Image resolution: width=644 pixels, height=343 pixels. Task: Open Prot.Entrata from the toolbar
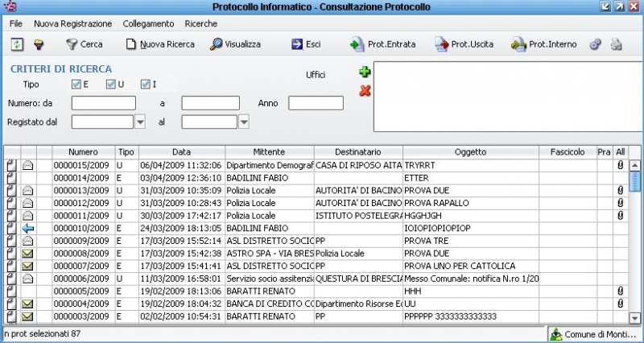tap(382, 44)
